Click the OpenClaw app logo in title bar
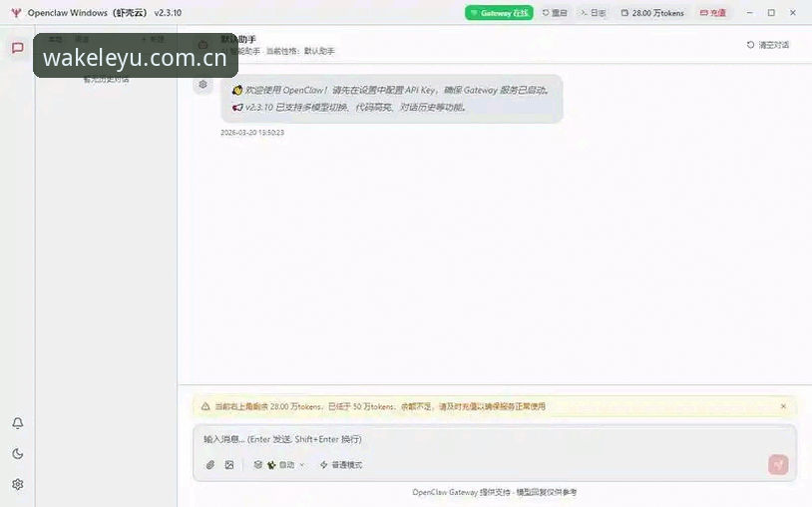 (16, 13)
